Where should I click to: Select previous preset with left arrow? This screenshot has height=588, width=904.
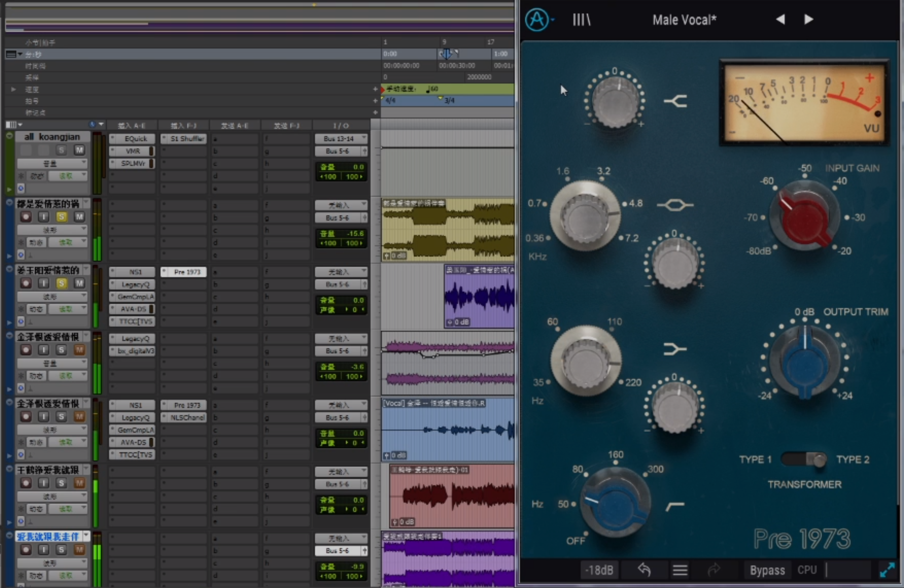coord(780,19)
